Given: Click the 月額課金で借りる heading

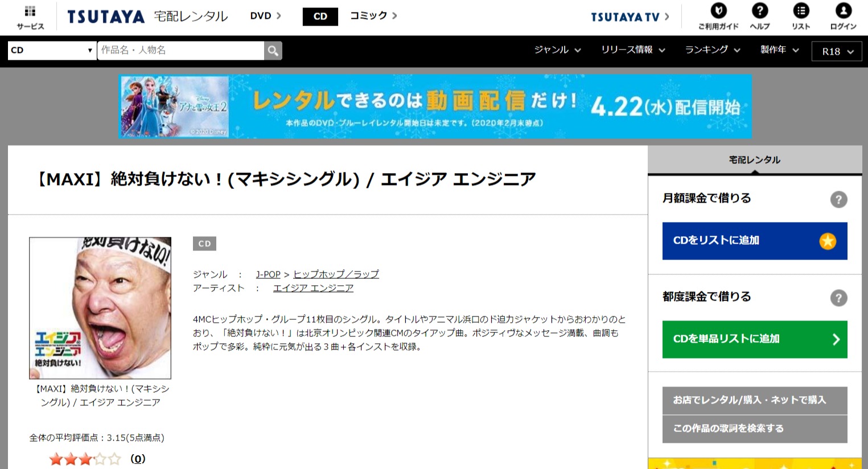Looking at the screenshot, I should click(x=706, y=198).
